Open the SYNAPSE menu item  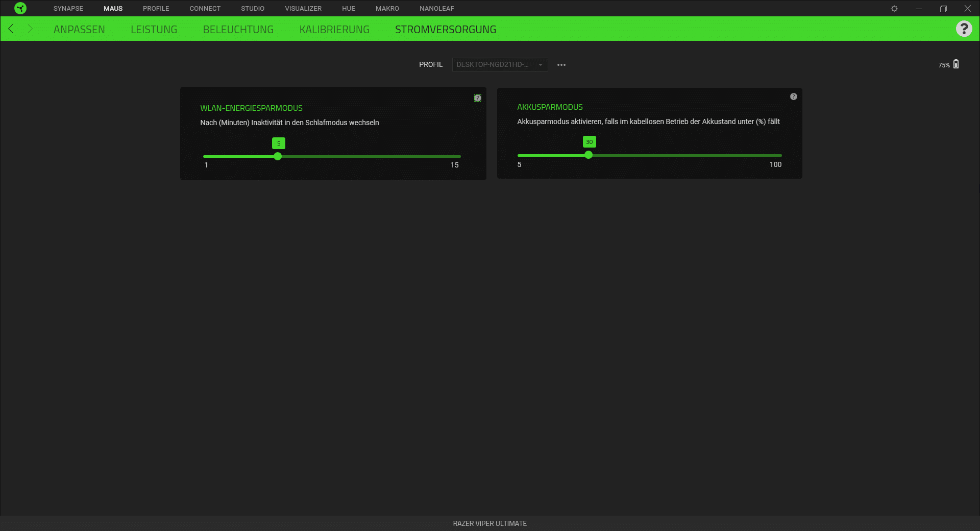[x=68, y=9]
